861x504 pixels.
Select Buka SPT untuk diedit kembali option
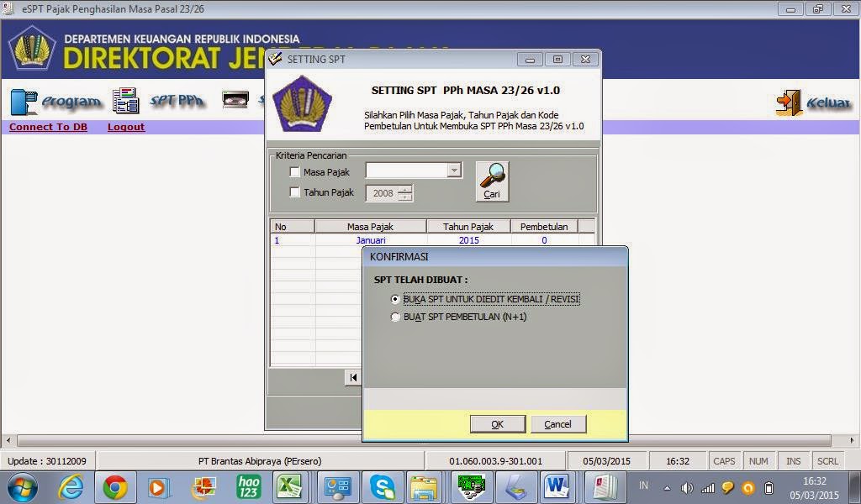coord(395,299)
